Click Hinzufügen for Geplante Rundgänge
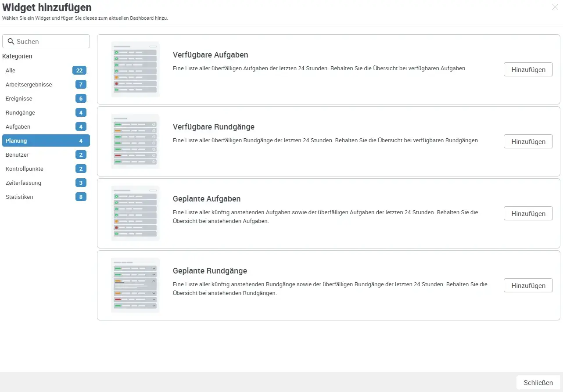563x392 pixels. (528, 285)
